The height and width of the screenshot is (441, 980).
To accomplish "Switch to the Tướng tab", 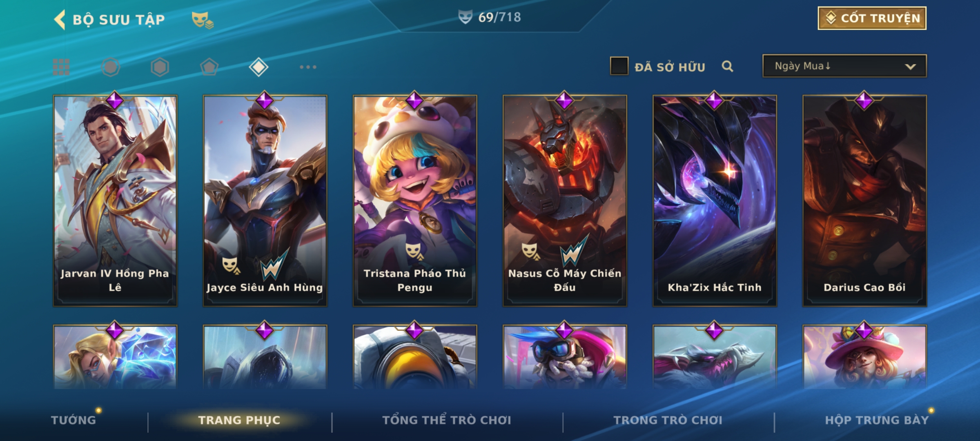I will pos(73,420).
